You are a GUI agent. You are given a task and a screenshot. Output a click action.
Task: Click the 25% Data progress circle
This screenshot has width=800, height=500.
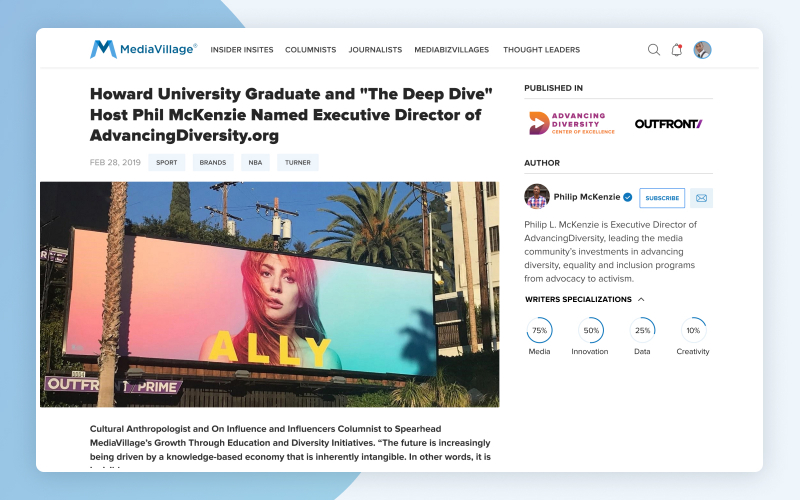642,330
